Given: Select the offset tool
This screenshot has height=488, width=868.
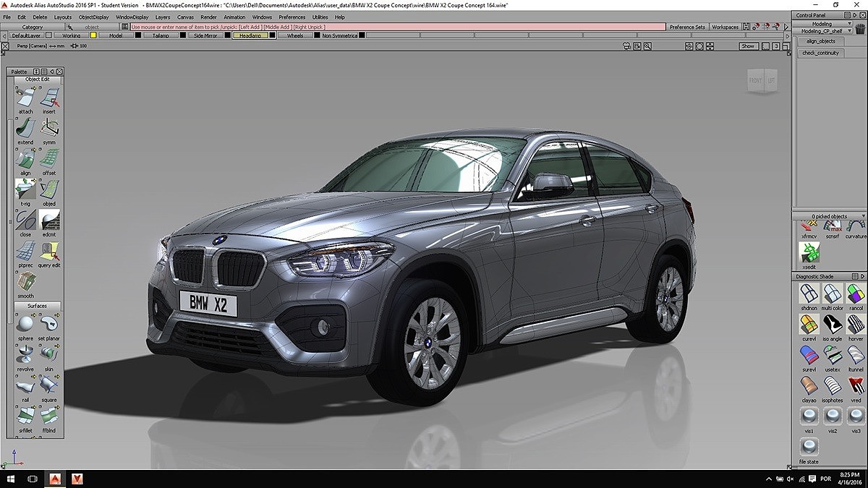Looking at the screenshot, I should (x=49, y=159).
